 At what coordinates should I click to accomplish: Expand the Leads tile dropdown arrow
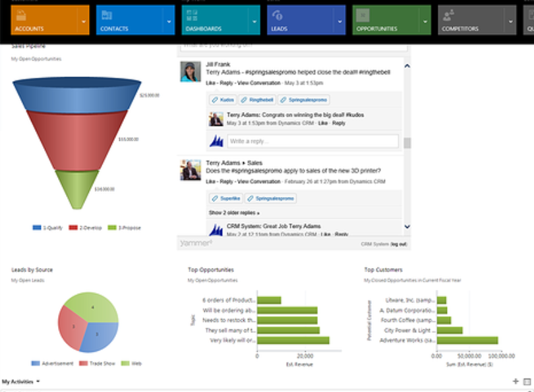coord(340,22)
